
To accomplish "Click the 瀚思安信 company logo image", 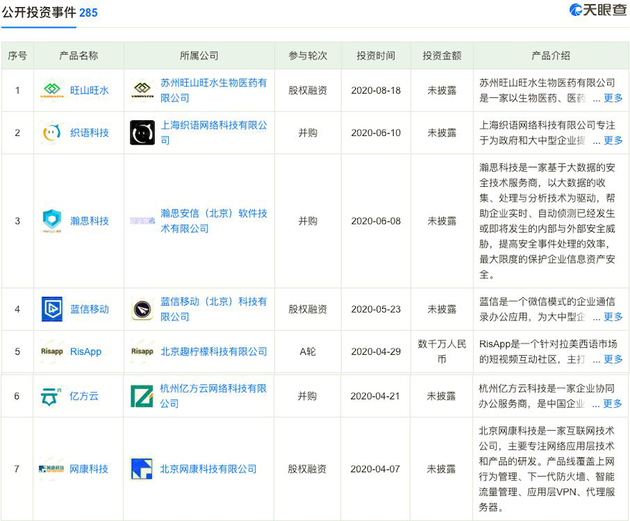I will coord(142,221).
